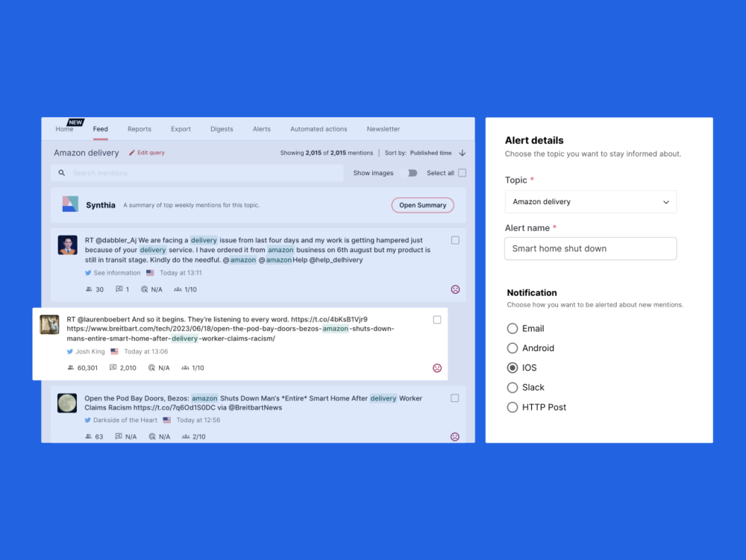Click the magnifier search icon

pyautogui.click(x=61, y=173)
